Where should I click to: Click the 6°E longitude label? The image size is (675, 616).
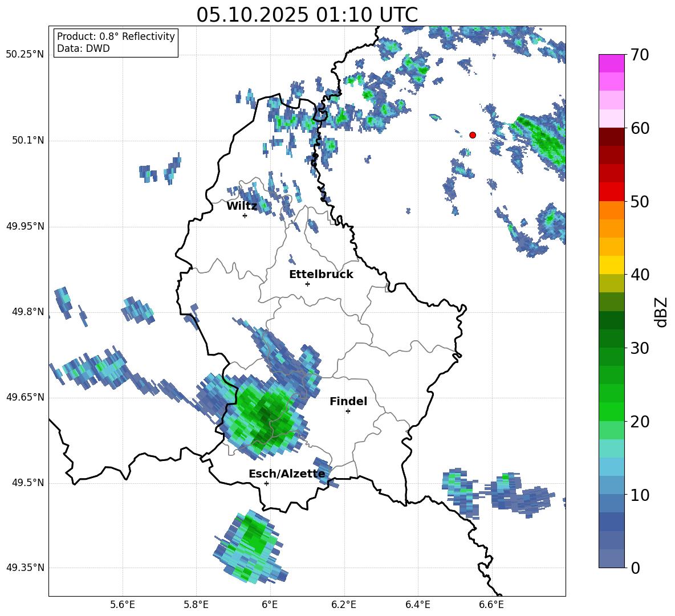tap(270, 605)
